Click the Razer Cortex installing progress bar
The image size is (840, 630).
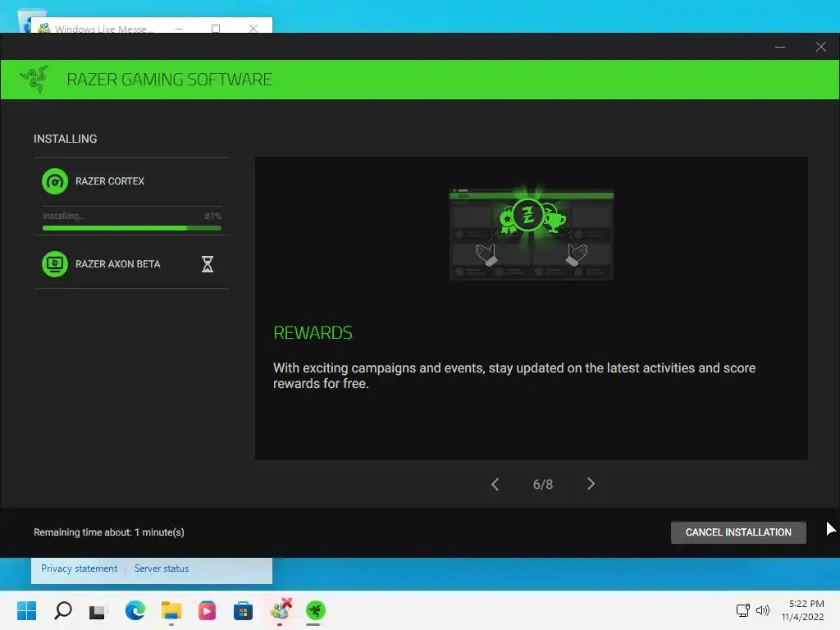click(x=132, y=228)
